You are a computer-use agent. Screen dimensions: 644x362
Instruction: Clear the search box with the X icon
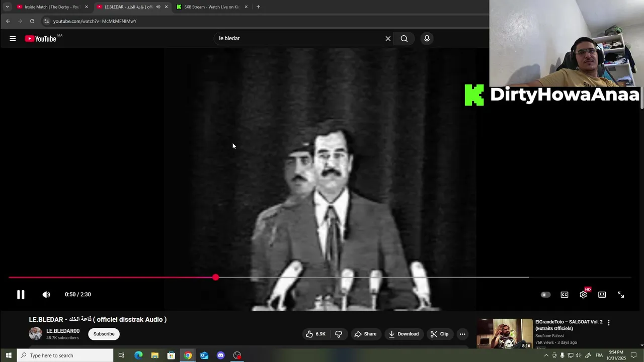[388, 39]
